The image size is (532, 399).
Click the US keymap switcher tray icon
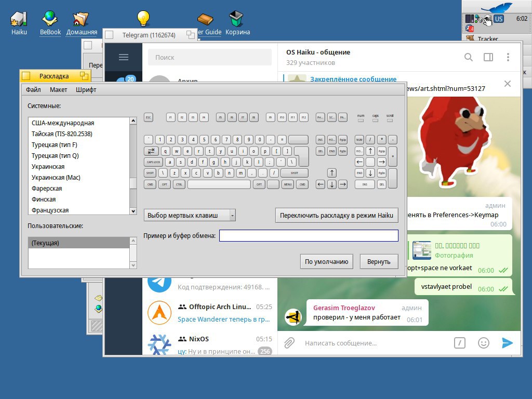pyautogui.click(x=498, y=19)
